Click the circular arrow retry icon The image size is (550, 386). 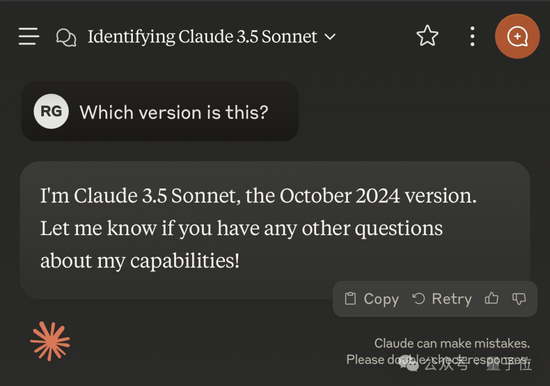418,299
